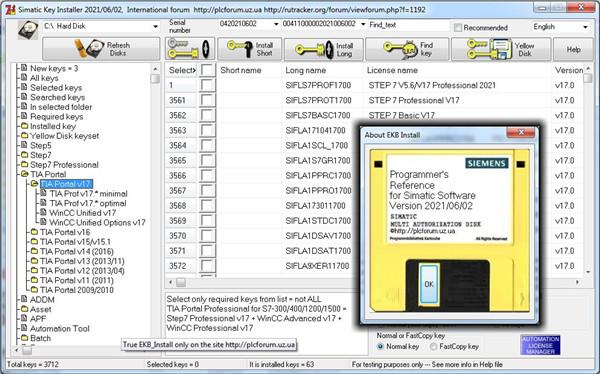Sort by the Version column header

click(569, 70)
